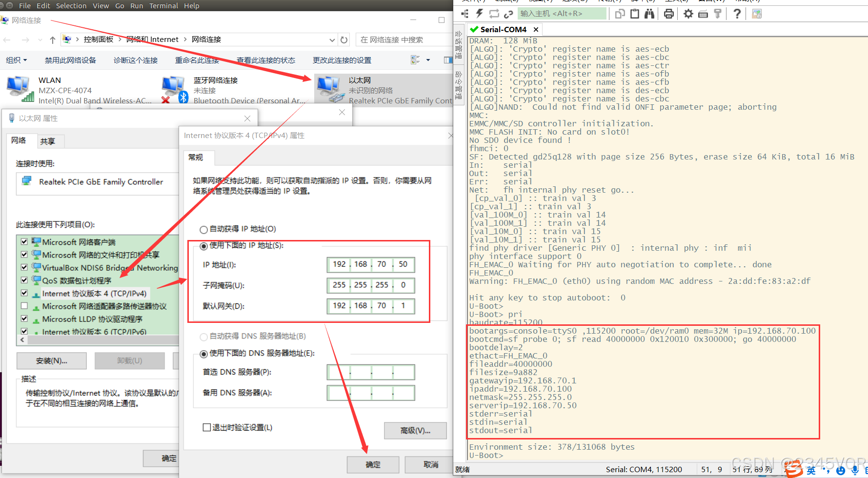Toggle VirtualBox NDIS6 Bridged Networking checkbox

click(x=24, y=267)
